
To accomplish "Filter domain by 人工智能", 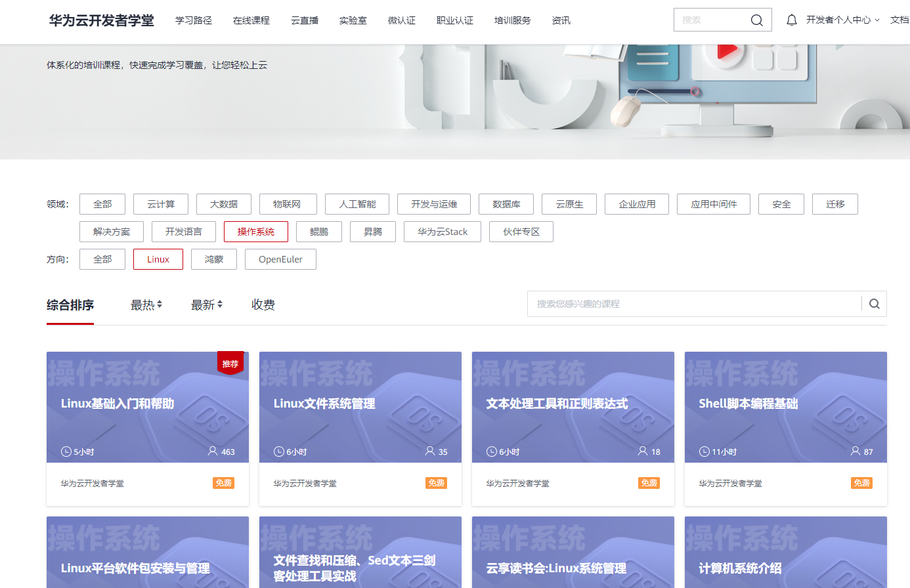I will pyautogui.click(x=357, y=204).
